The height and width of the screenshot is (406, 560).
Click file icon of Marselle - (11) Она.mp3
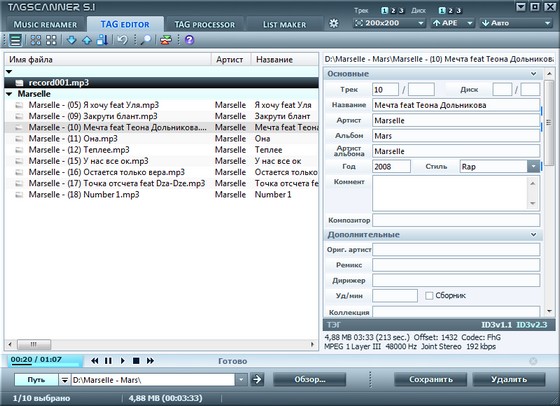19,139
